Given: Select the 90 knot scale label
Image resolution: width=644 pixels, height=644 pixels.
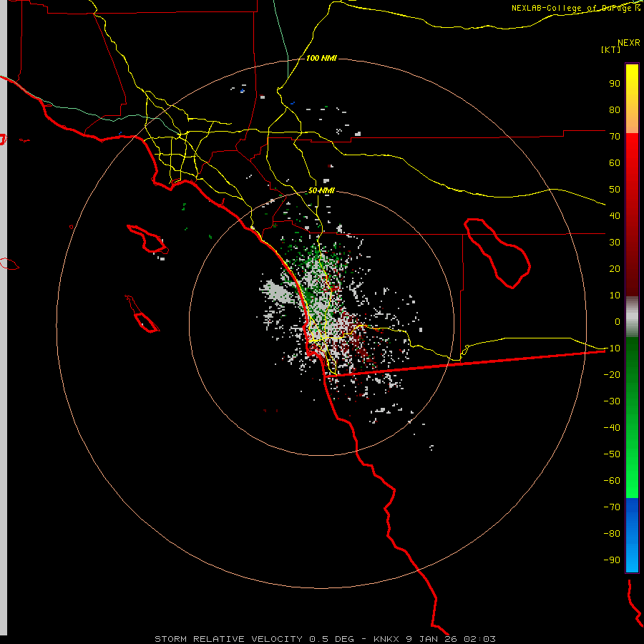Looking at the screenshot, I should pyautogui.click(x=615, y=84).
